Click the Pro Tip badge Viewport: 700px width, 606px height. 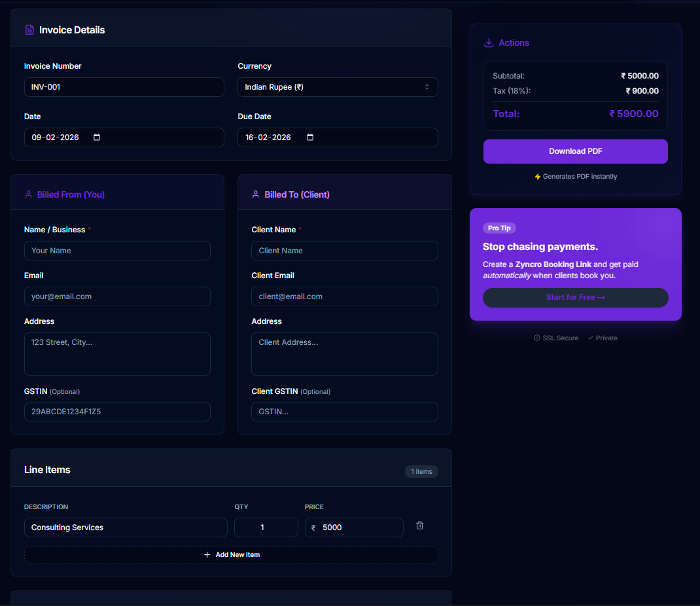(x=499, y=228)
